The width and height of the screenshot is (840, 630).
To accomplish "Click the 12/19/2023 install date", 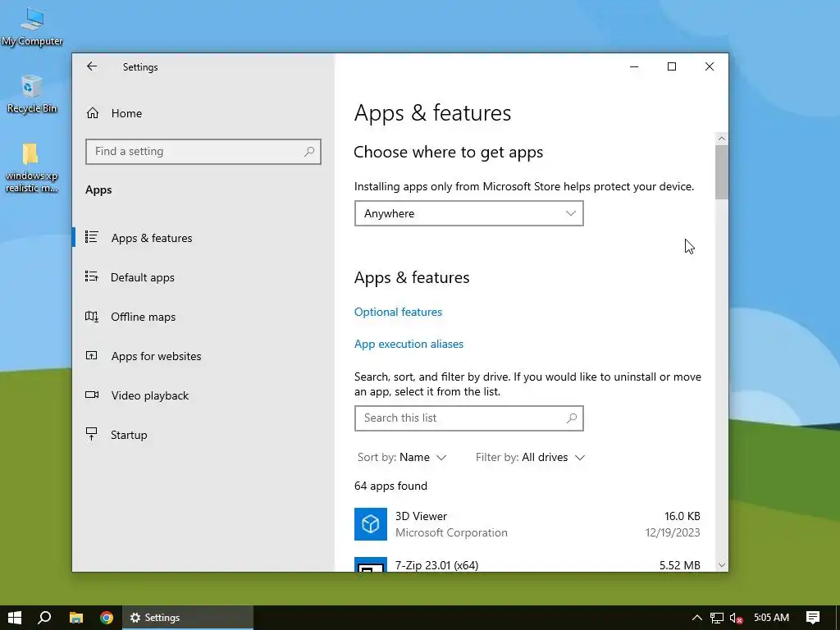I will [673, 532].
